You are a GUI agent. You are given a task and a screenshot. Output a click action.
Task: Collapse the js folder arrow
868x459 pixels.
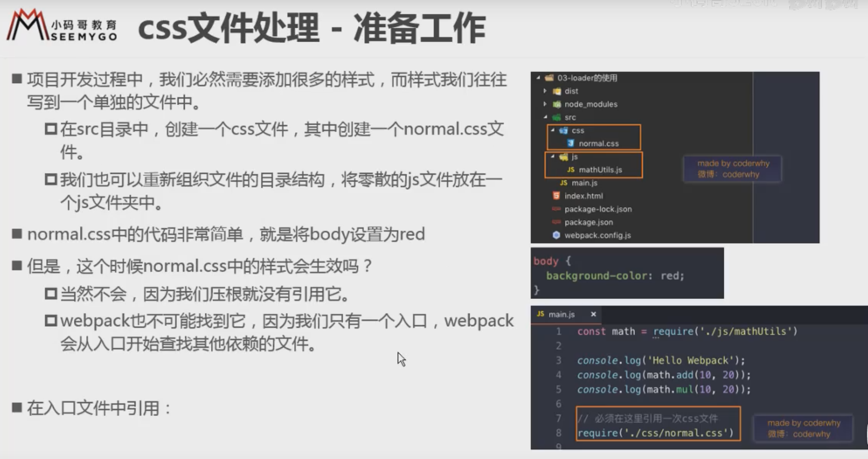553,156
